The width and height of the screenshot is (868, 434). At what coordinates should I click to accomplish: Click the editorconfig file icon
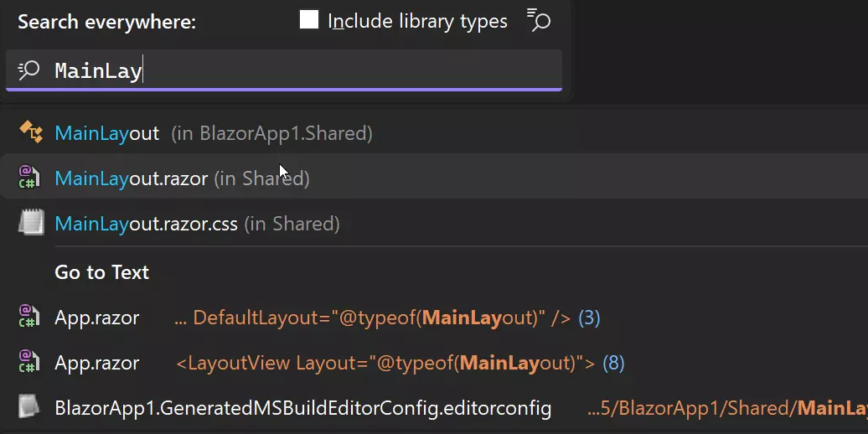pos(31,408)
